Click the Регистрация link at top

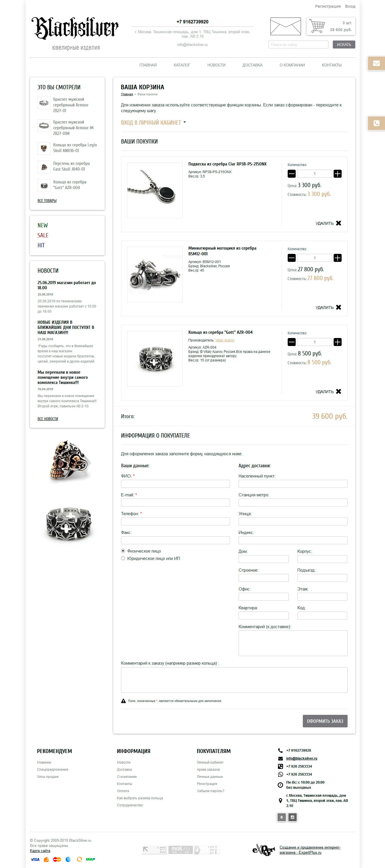click(x=328, y=6)
